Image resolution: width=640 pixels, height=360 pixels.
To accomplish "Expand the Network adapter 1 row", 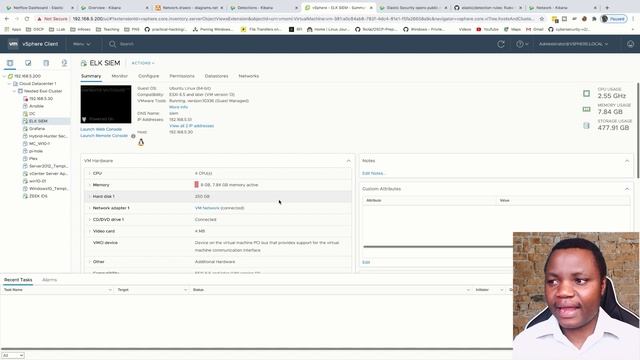I will click(x=90, y=208).
